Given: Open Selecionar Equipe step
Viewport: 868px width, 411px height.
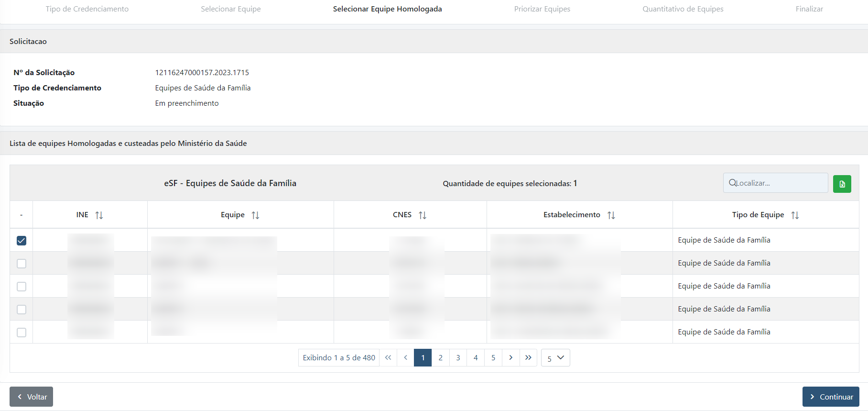Looking at the screenshot, I should [231, 9].
